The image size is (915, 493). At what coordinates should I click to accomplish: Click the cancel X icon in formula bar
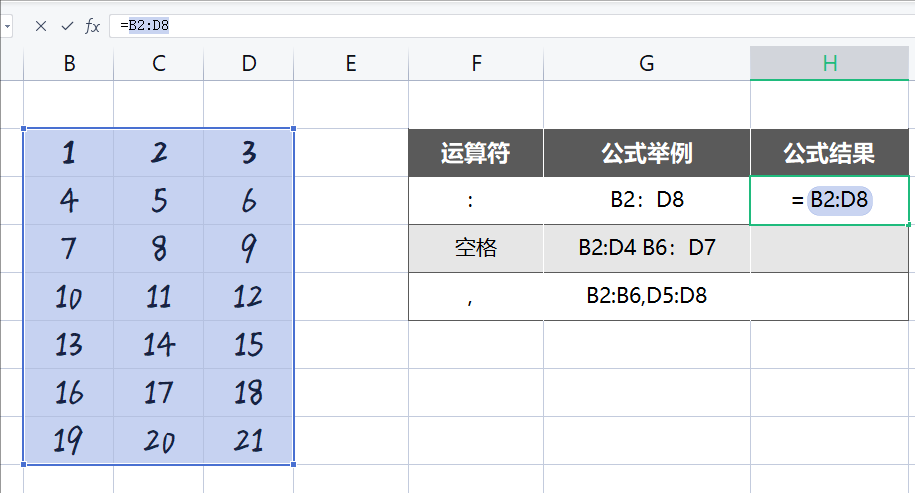(41, 26)
